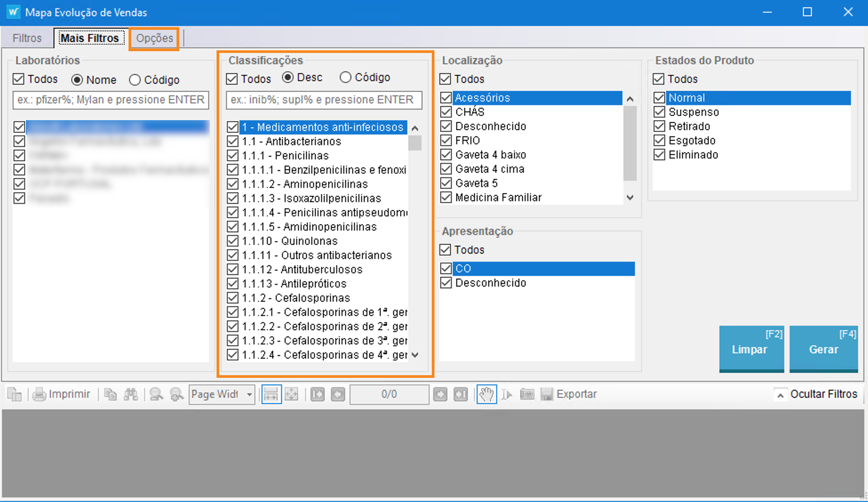Open the Filtros tab
The image size is (868, 502).
[27, 38]
